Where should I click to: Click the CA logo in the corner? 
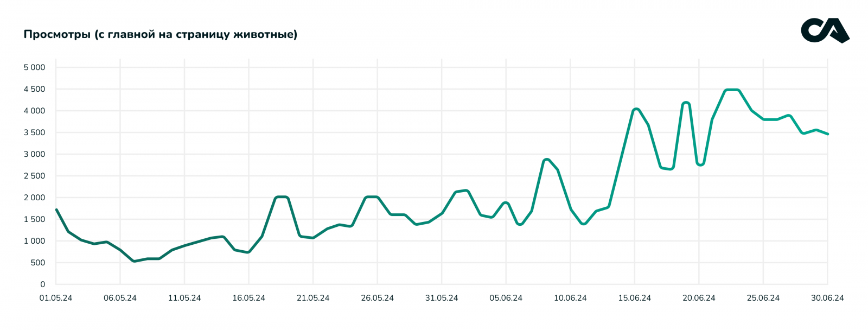(825, 30)
